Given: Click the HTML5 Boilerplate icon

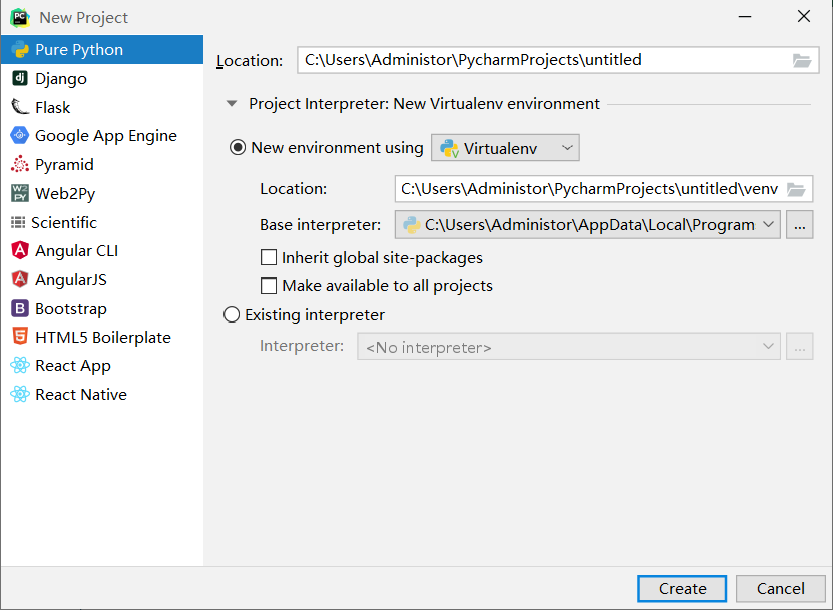Looking at the screenshot, I should (x=20, y=337).
